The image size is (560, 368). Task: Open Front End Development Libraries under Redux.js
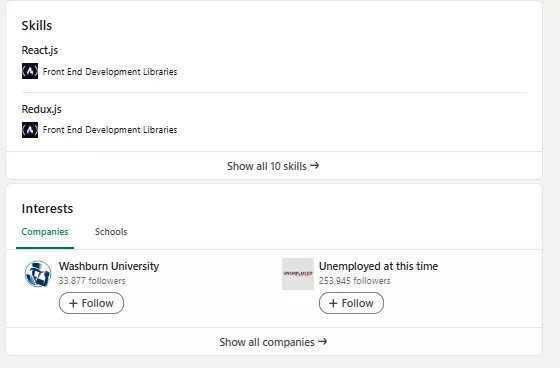pos(110,130)
